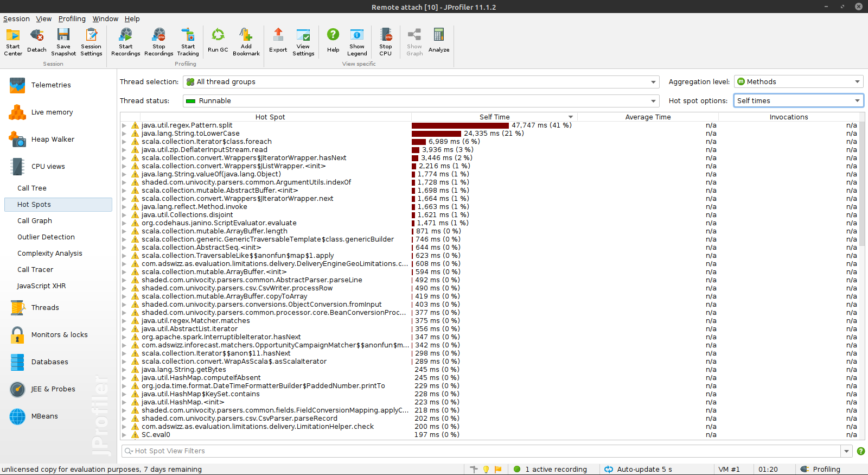
Task: Open the Hot Spot View Filters dropdown arrow
Action: 847,451
